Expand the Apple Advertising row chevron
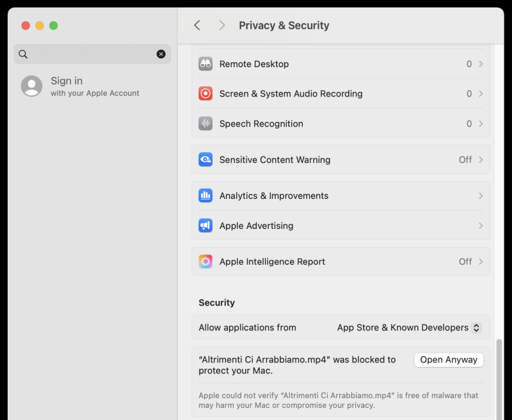Image resolution: width=512 pixels, height=420 pixels. tap(481, 226)
